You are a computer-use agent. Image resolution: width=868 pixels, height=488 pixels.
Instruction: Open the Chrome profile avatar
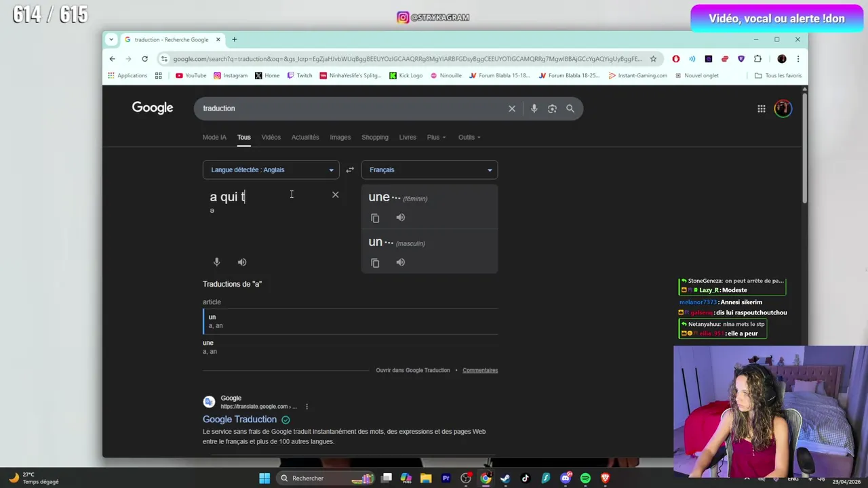(x=782, y=59)
